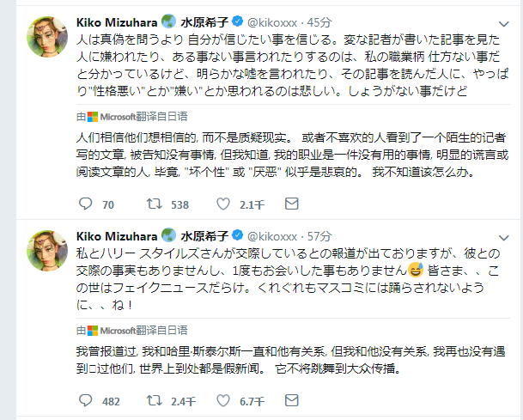Retweet the post with 538 retweets

coord(155,204)
